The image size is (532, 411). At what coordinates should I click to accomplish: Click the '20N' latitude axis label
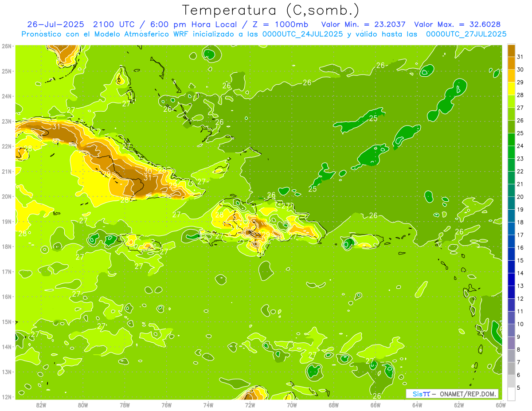point(6,196)
